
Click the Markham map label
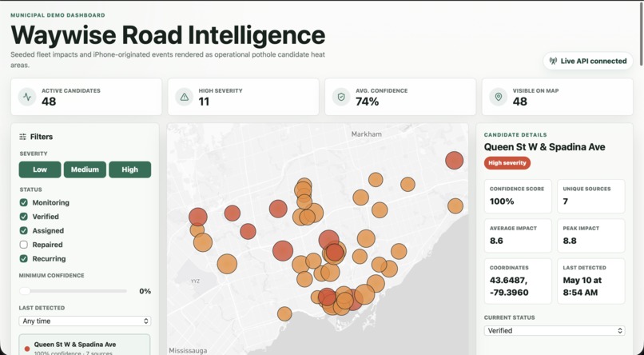(367, 134)
